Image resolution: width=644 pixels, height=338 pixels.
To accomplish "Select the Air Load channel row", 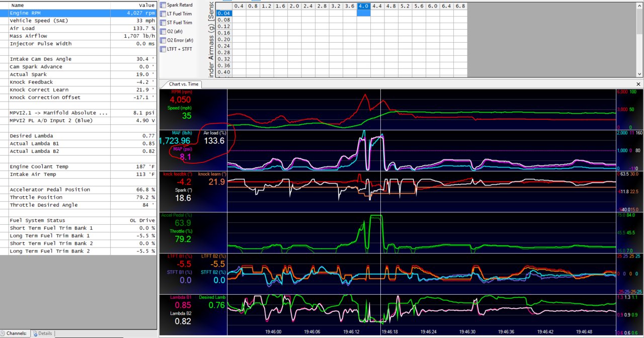I will [78, 29].
